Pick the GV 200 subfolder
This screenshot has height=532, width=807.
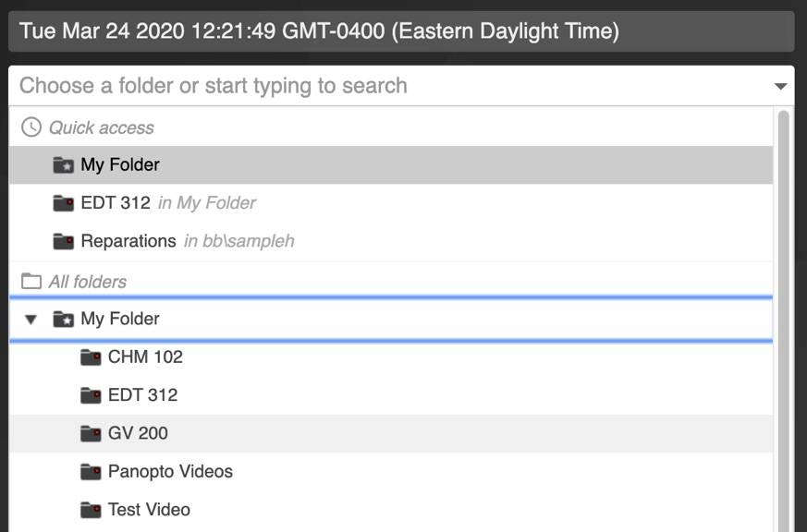click(138, 433)
